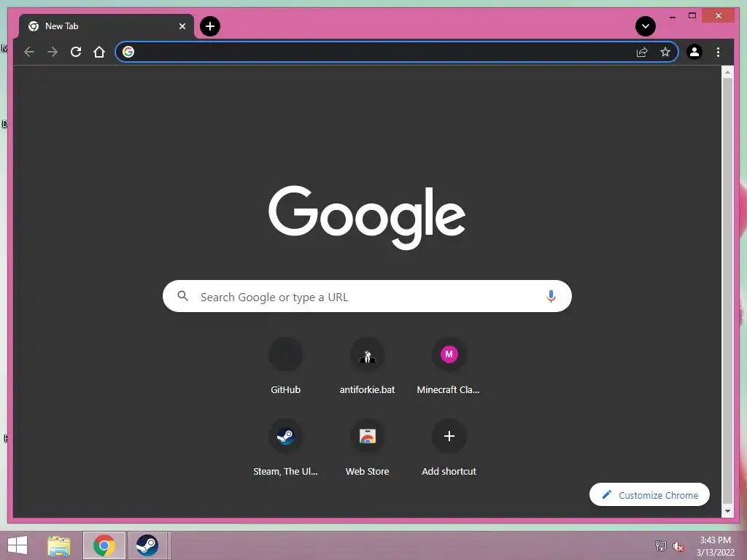Open the Minecraft Classic shortcut

[x=449, y=367]
